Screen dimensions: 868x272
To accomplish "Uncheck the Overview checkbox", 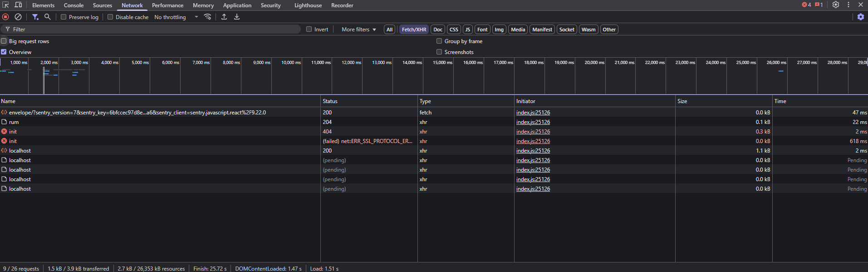I will [4, 52].
